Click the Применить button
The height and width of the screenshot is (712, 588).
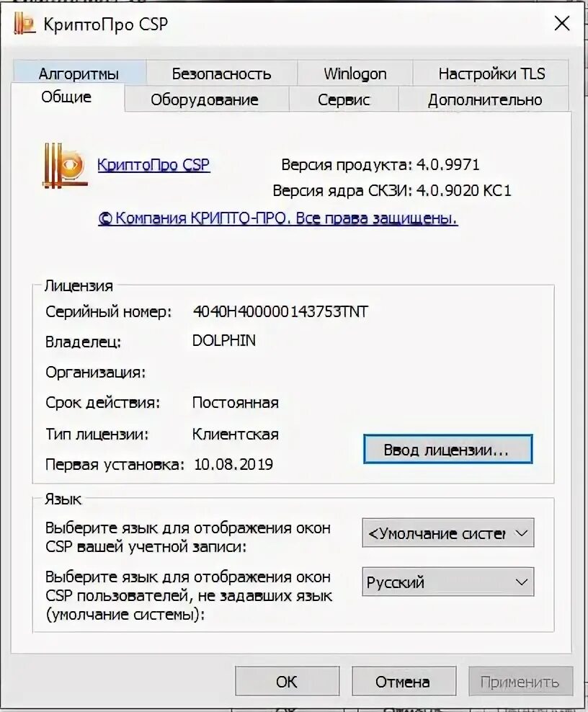520,681
